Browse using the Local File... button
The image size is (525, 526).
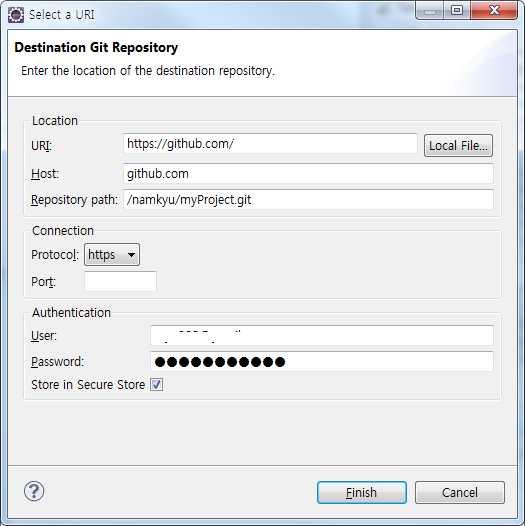[x=458, y=146]
